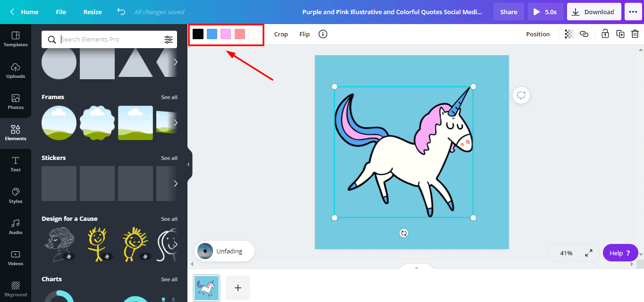Screen dimensions: 644x302
Task: Open the three-dots more options menu
Action: coord(633,12)
